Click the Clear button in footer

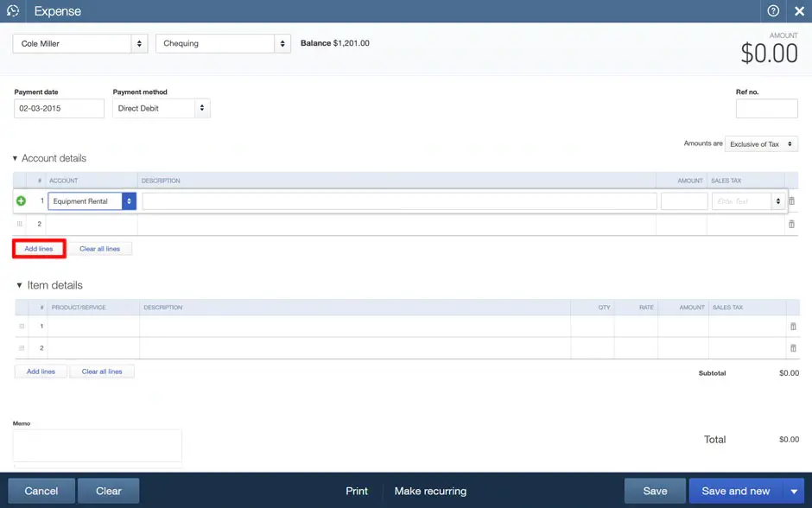pos(109,491)
